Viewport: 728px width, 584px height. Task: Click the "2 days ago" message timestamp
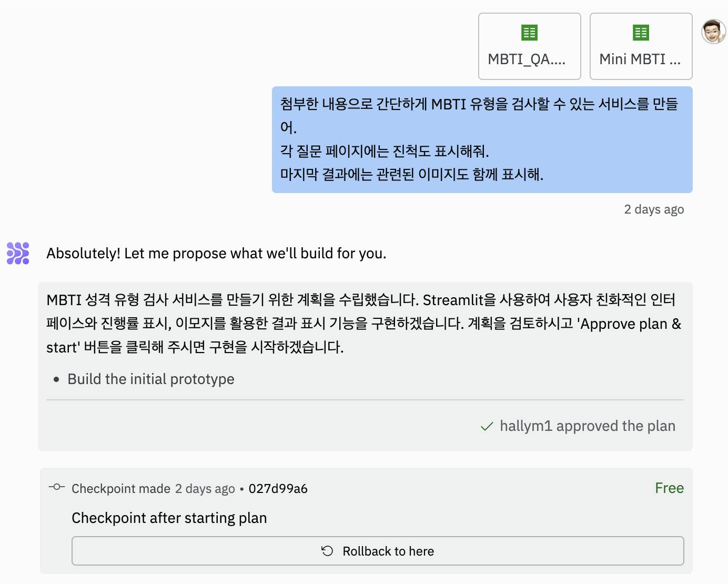[654, 209]
